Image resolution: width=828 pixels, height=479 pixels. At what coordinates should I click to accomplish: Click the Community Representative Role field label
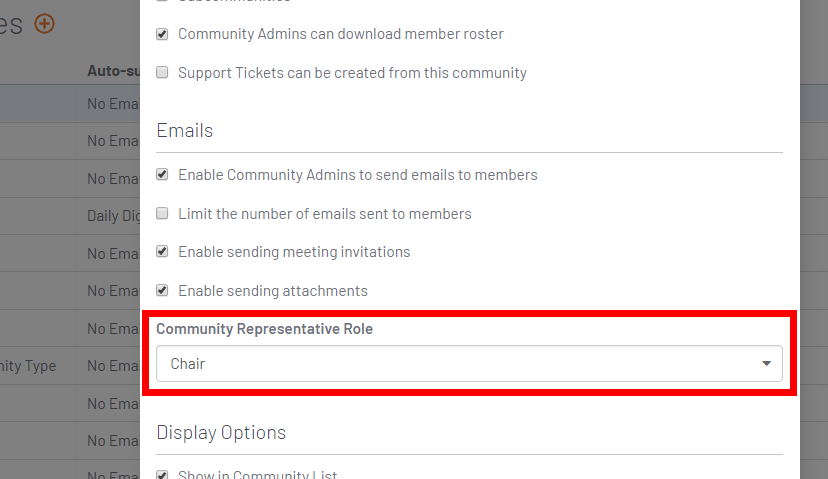pyautogui.click(x=265, y=328)
